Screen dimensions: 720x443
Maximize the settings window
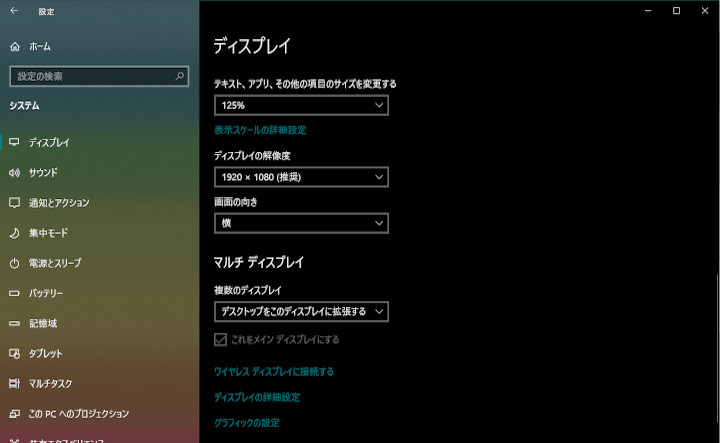point(676,11)
